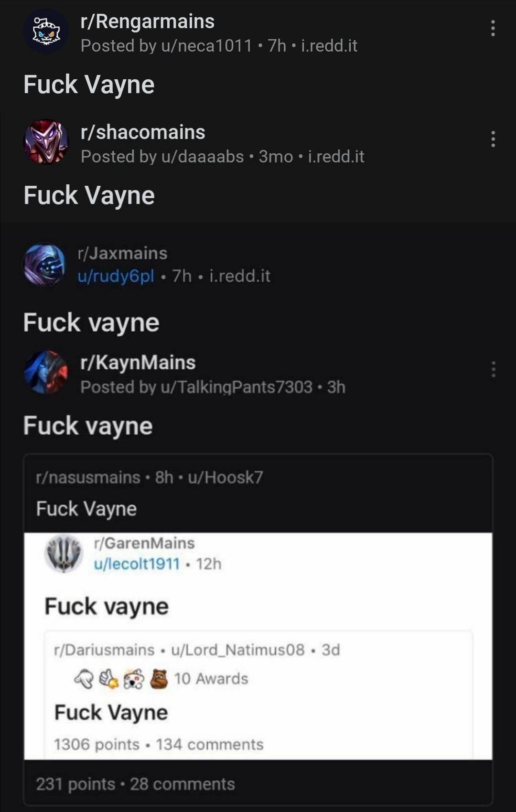Open the three-dot menu on the Rengarmains post
The image size is (516, 812).
pos(493,29)
